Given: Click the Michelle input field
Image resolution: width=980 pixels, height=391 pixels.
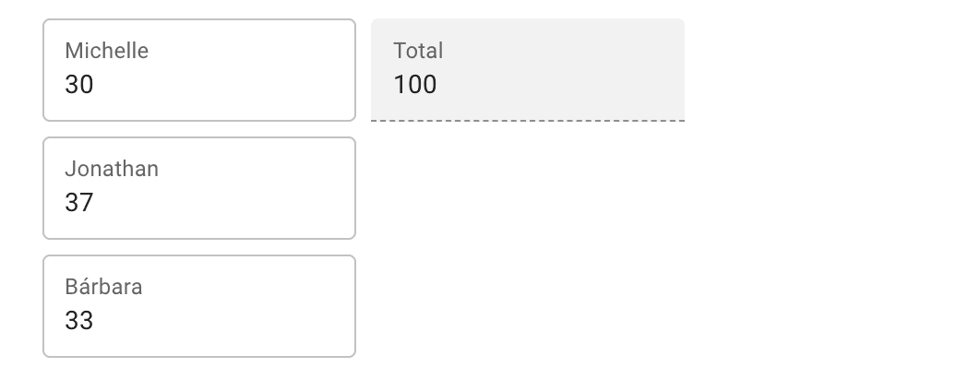Looking at the screenshot, I should tap(198, 70).
